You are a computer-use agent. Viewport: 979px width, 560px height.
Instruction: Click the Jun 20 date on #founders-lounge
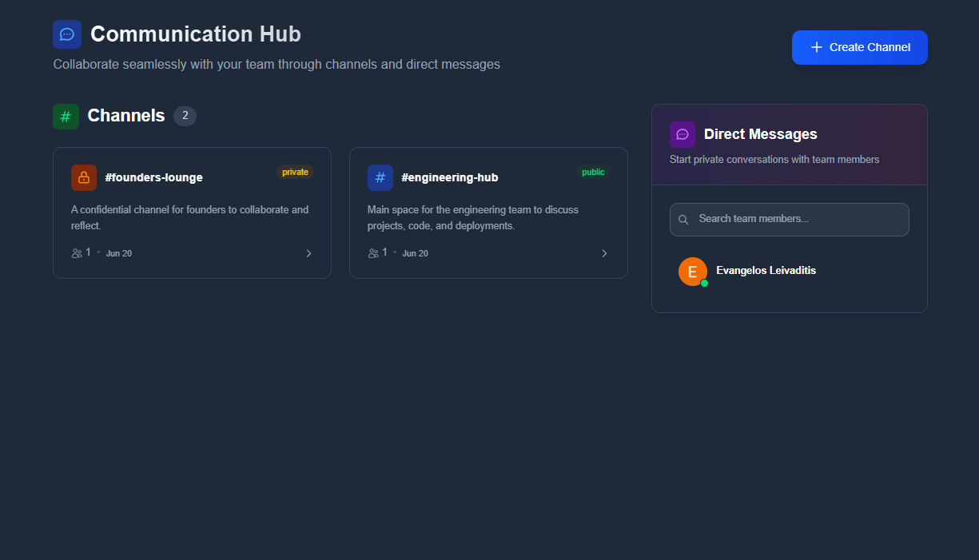pyautogui.click(x=119, y=253)
